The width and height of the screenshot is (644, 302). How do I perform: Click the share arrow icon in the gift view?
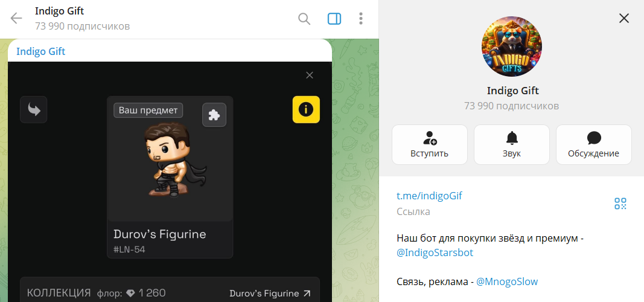pyautogui.click(x=34, y=110)
